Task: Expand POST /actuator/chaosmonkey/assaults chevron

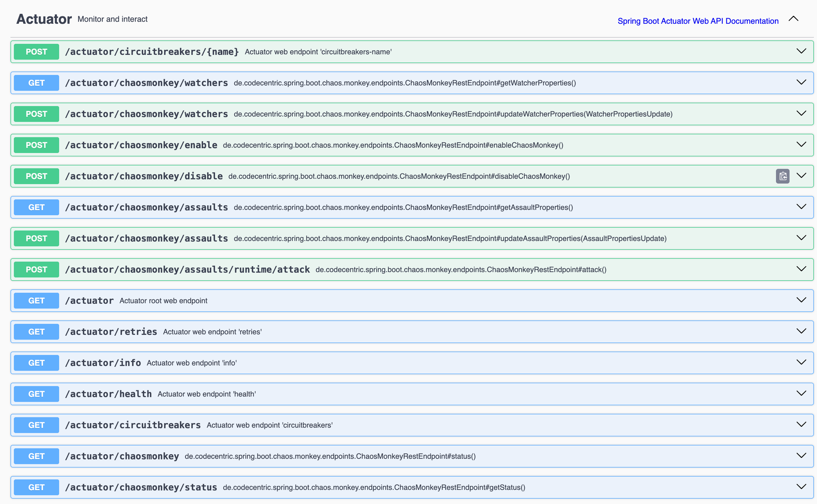Action: (801, 238)
